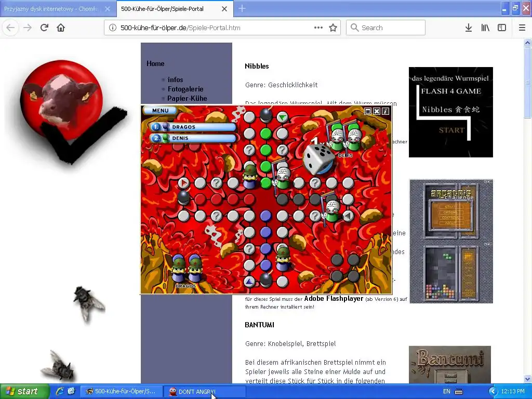Open the infos navigation link
Screen dimensions: 532x399
coord(175,79)
